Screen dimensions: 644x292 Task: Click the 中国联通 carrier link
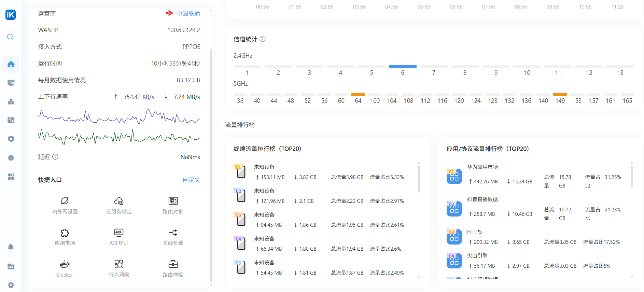click(x=188, y=14)
